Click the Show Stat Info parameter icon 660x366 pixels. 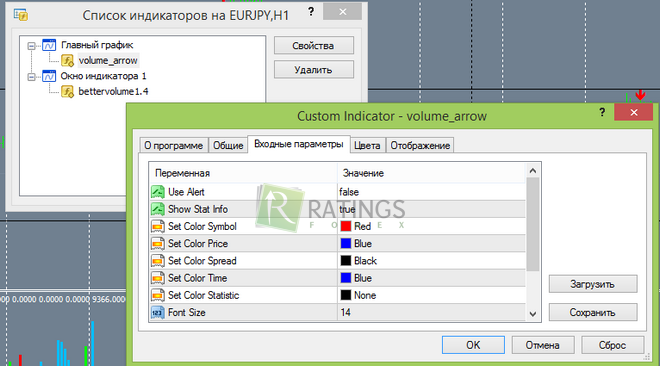[x=158, y=209]
